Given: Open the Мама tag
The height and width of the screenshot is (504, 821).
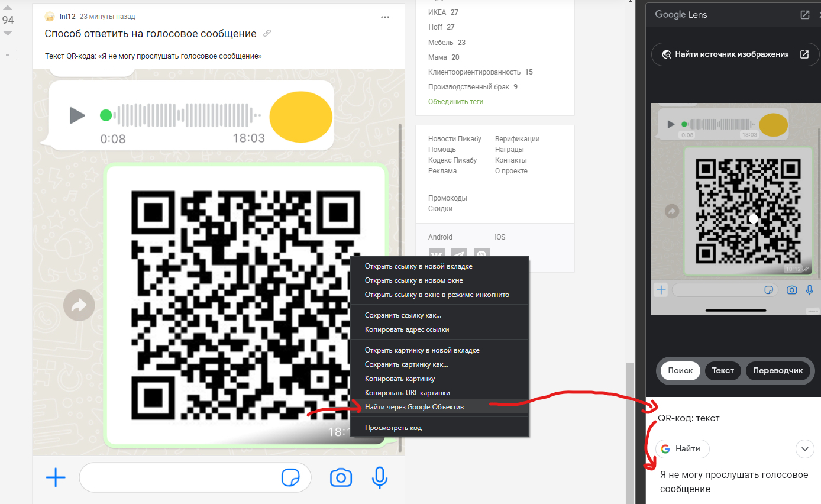Looking at the screenshot, I should (438, 57).
